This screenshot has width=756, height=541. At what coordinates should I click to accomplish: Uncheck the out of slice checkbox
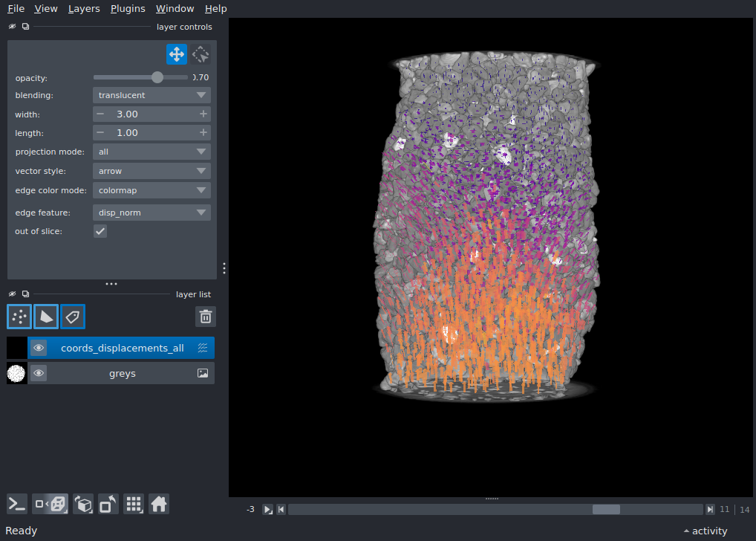(100, 231)
